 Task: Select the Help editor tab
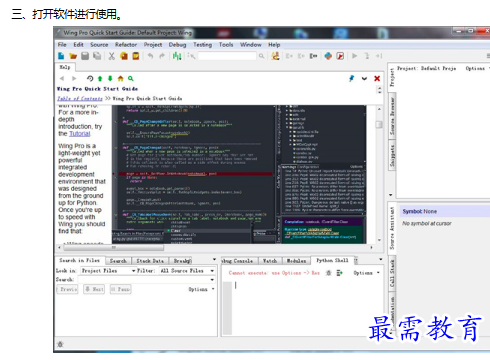tap(65, 67)
